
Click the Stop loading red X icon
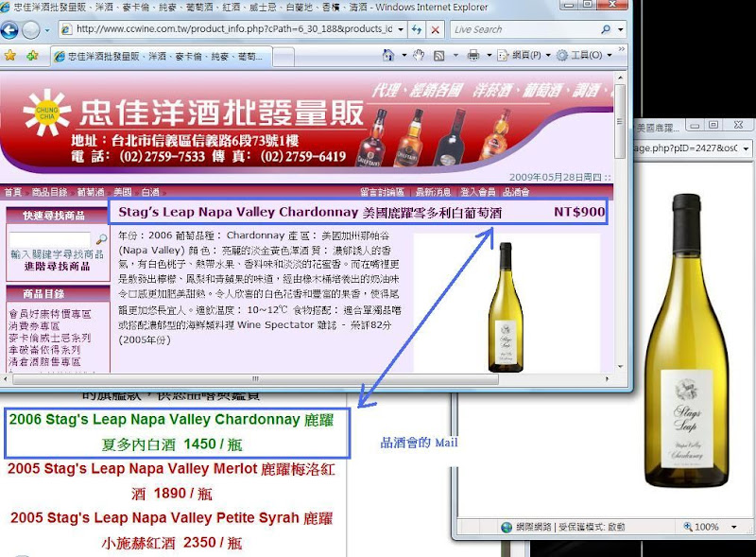(x=435, y=29)
